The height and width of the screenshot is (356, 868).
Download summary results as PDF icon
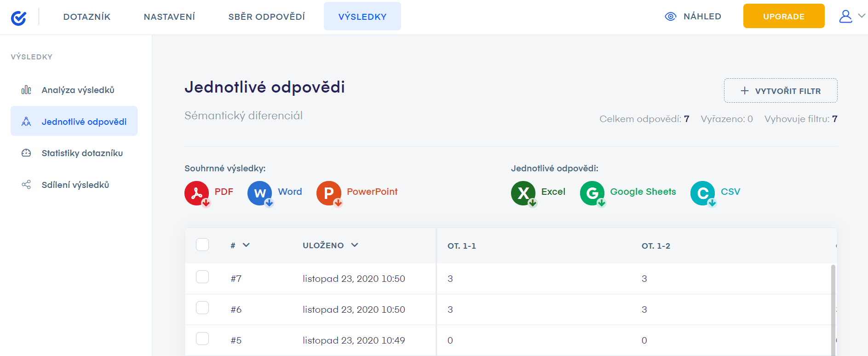click(x=196, y=193)
